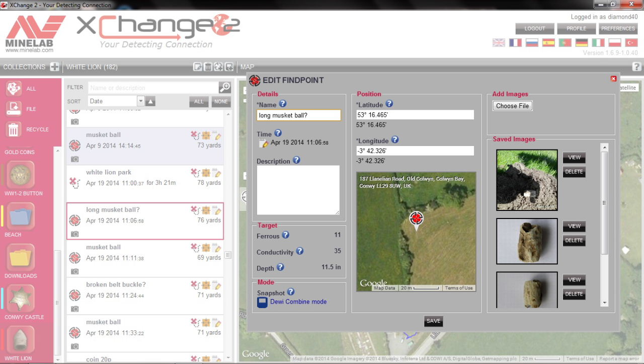
Task: Open the Dewi Combine mode link
Action: (298, 302)
